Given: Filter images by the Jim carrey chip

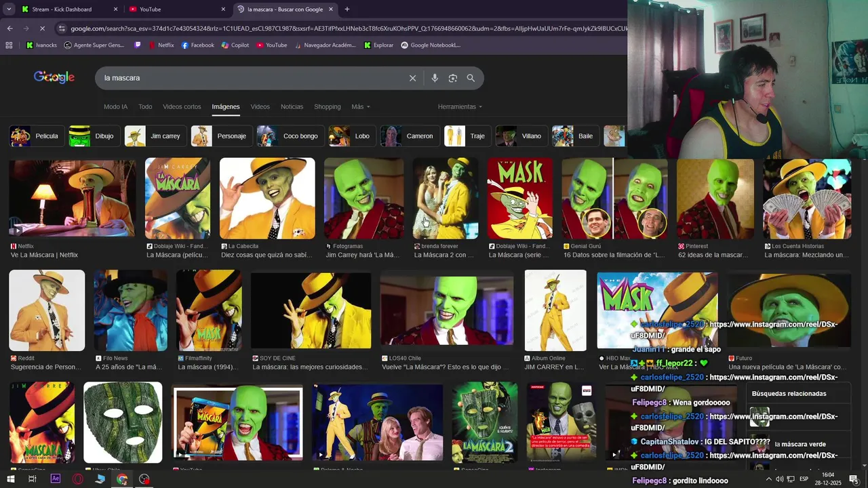Looking at the screenshot, I should [x=154, y=136].
